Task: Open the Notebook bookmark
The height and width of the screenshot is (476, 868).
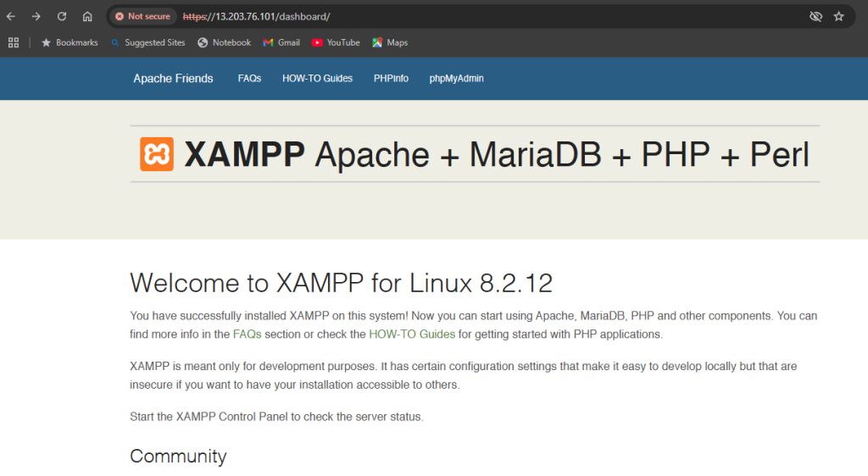Action: [225, 42]
